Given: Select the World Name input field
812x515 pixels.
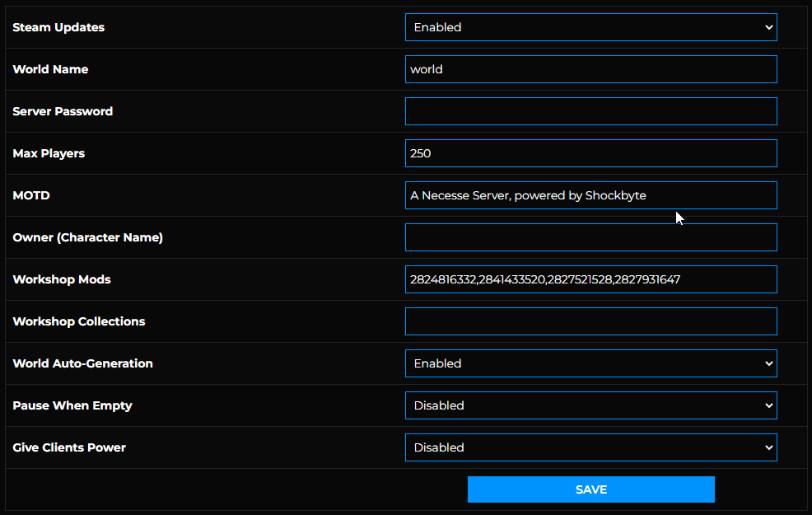Looking at the screenshot, I should tap(590, 69).
